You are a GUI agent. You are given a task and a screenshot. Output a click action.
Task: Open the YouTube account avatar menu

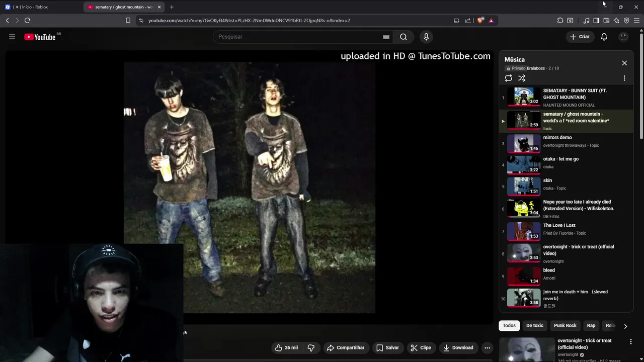tap(623, 37)
